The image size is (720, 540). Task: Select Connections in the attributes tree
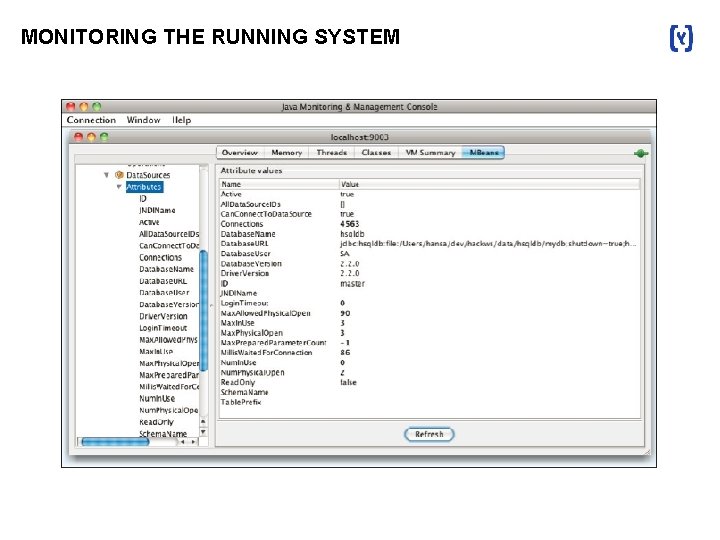(x=160, y=258)
